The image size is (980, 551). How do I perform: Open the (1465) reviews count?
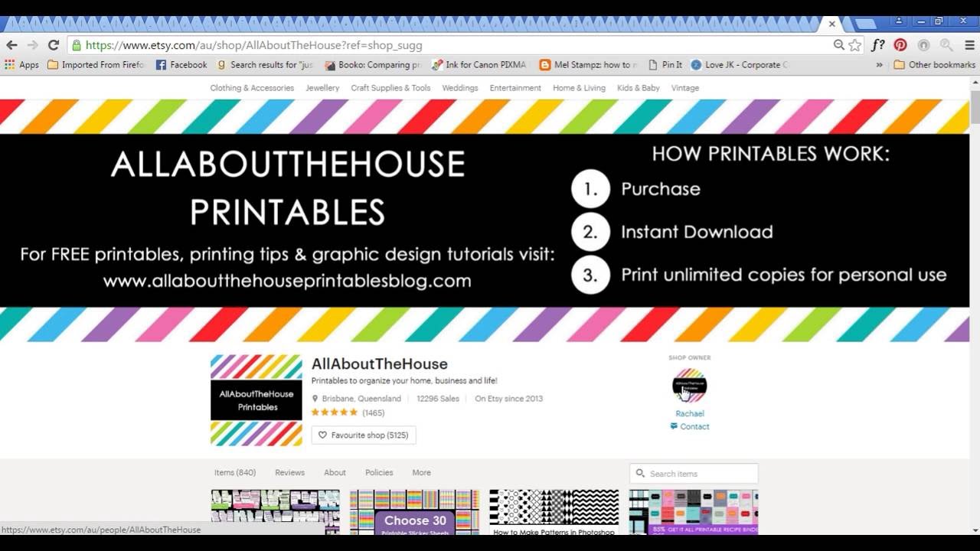click(374, 413)
